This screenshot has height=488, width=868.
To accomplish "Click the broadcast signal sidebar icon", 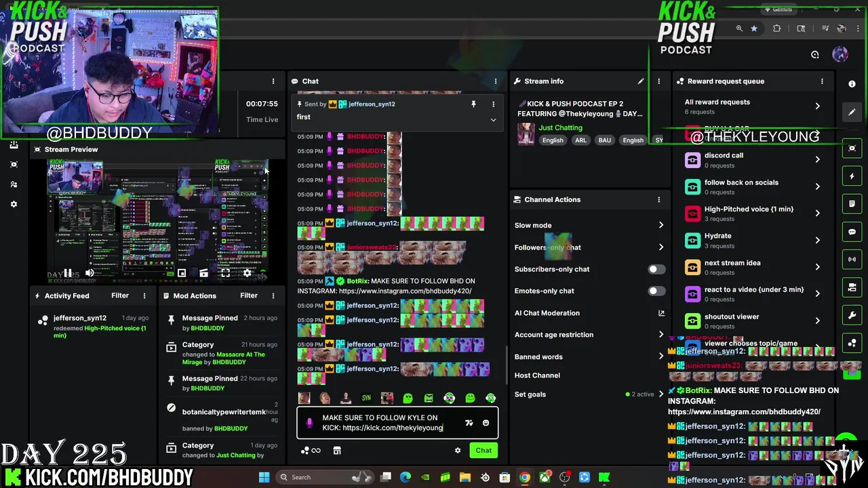I will tap(852, 260).
